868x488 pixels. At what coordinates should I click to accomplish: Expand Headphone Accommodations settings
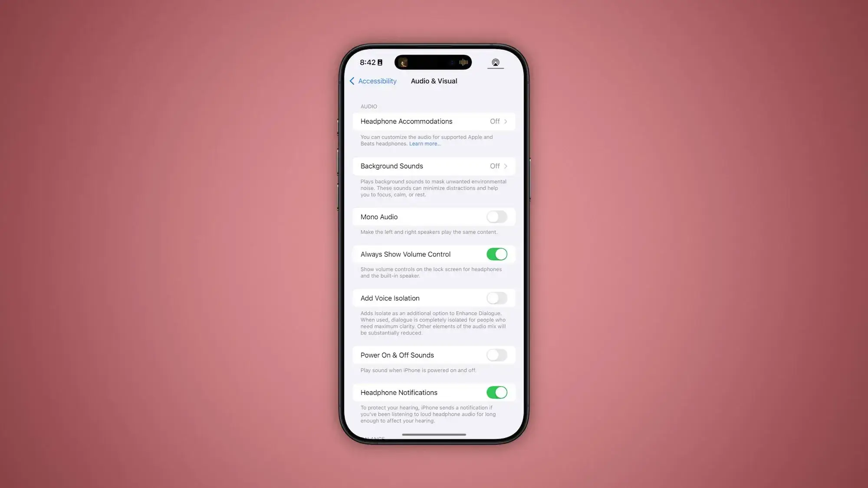(x=434, y=121)
